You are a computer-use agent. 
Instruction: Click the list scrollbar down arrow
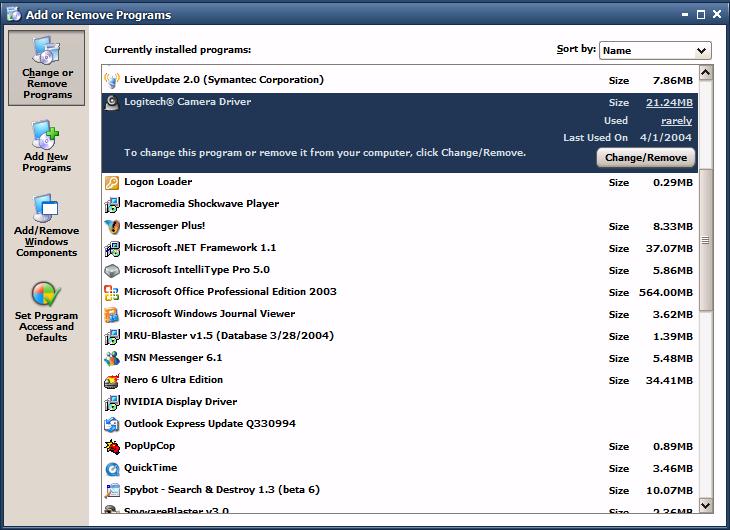tap(706, 505)
